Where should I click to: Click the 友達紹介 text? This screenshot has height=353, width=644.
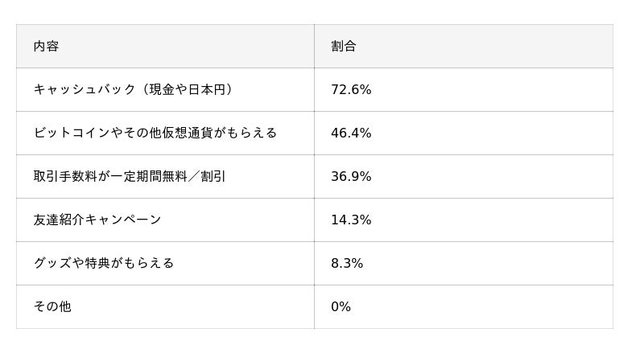coord(59,220)
